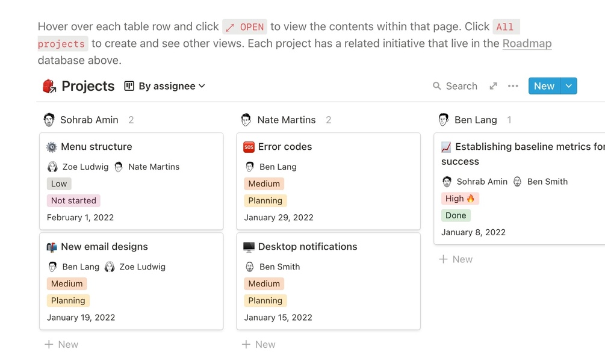This screenshot has width=605, height=364.
Task: Open the three-dots more options menu
Action: point(513,86)
